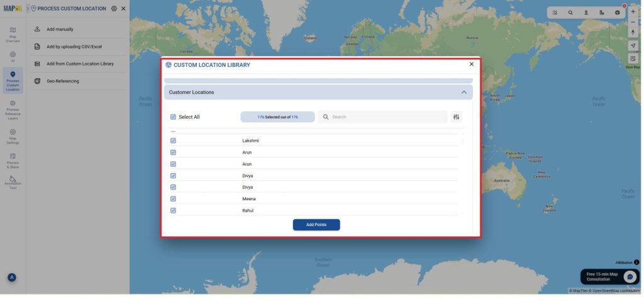The height and width of the screenshot is (301, 644).
Task: Open the gear settings beside Process Custom Location
Action: pyautogui.click(x=114, y=8)
